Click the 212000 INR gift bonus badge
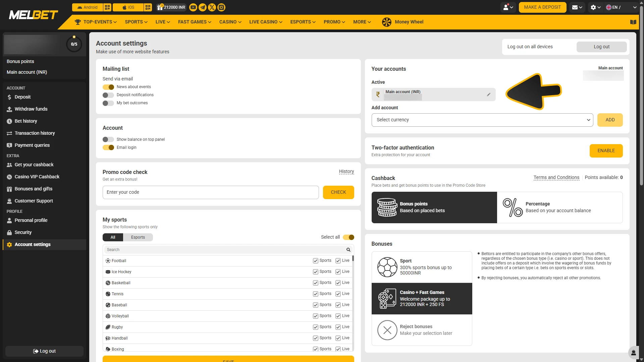The width and height of the screenshot is (644, 362). point(171,7)
